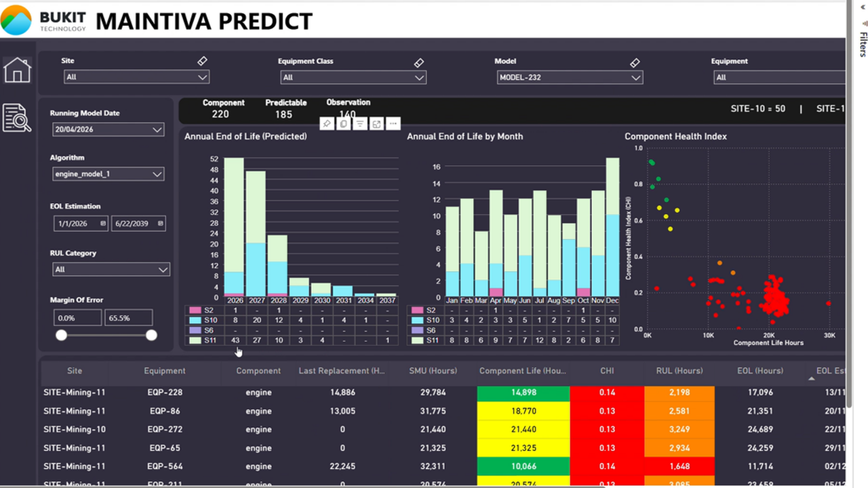Click S2 legend swatch in annual chart
Image resolution: width=868 pixels, height=488 pixels.
tap(195, 310)
